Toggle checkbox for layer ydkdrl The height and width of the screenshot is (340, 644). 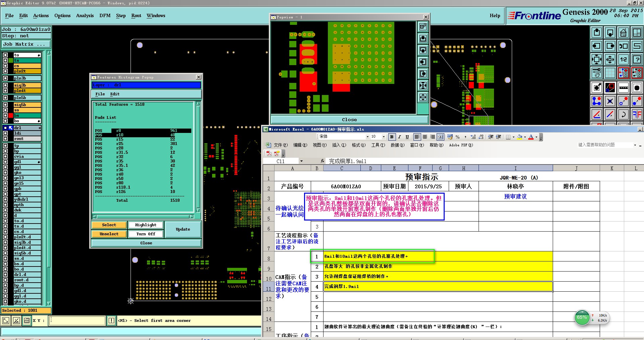(x=5, y=199)
